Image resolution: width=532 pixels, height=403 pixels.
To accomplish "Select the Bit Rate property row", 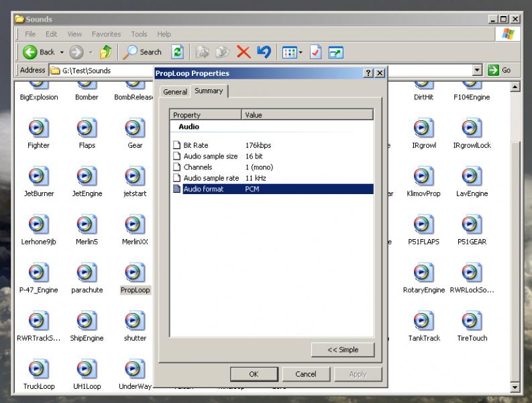I will 272,145.
